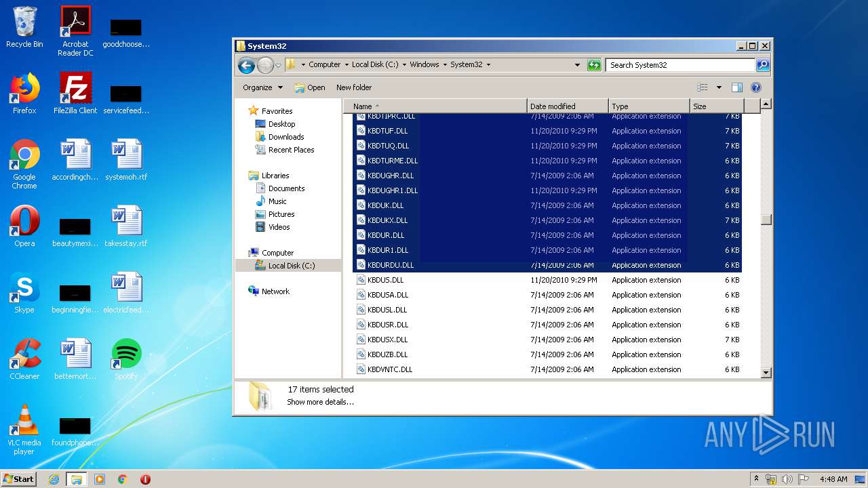Open recent pages dropdown next to Forward

point(278,66)
